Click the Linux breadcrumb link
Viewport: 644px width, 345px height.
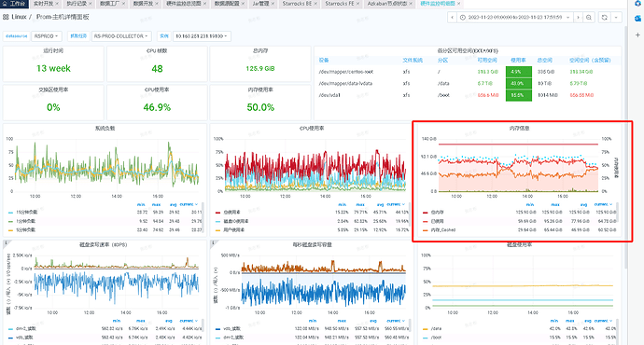click(19, 17)
